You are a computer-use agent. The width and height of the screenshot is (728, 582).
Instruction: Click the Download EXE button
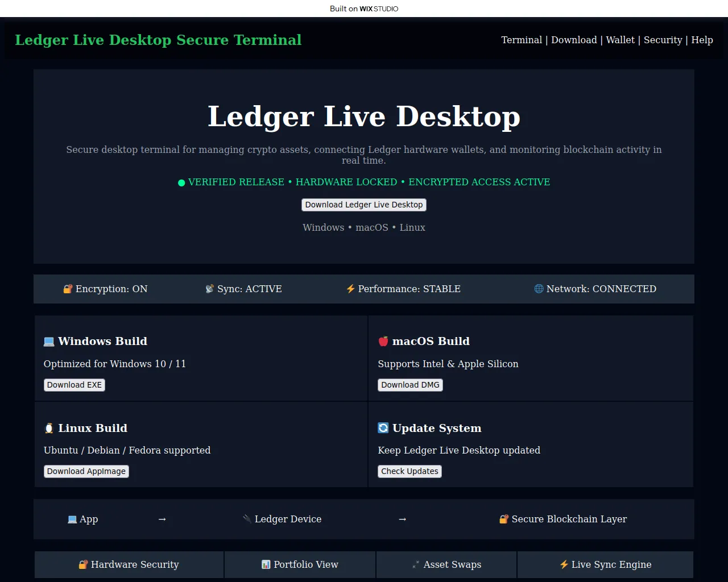[75, 385]
